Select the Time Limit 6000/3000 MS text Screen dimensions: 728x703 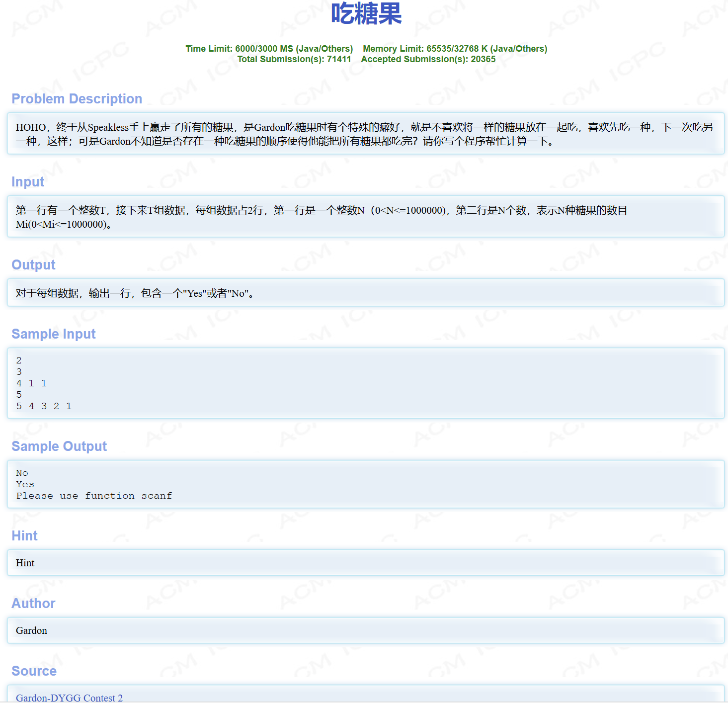point(269,49)
